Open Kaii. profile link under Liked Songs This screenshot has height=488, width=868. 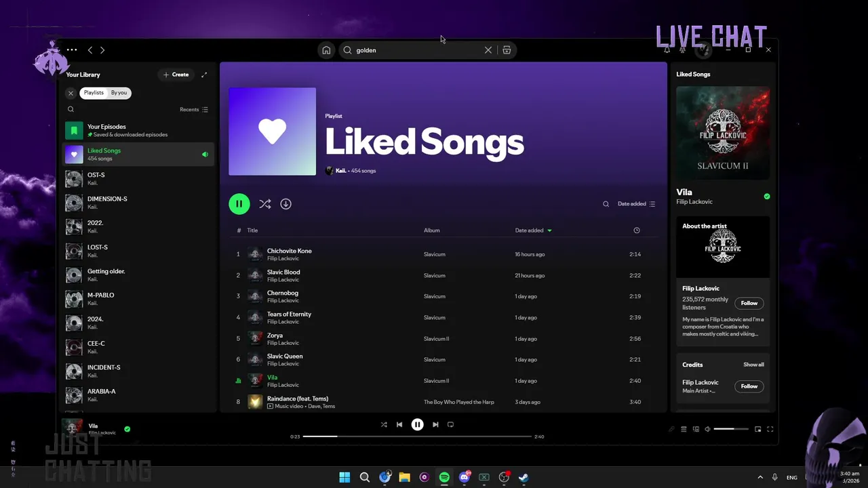[340, 171]
